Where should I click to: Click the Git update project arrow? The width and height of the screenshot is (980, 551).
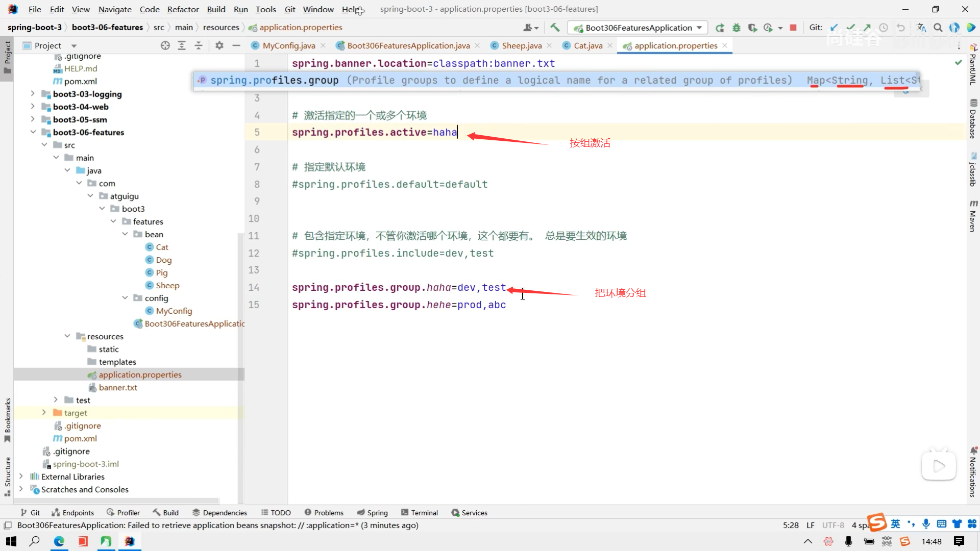[x=834, y=28]
